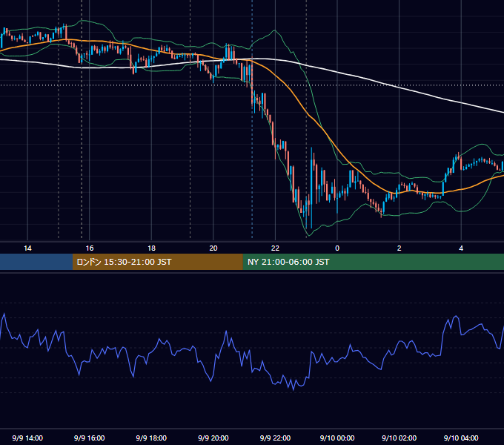Click the '20' hour axis label

(213, 248)
